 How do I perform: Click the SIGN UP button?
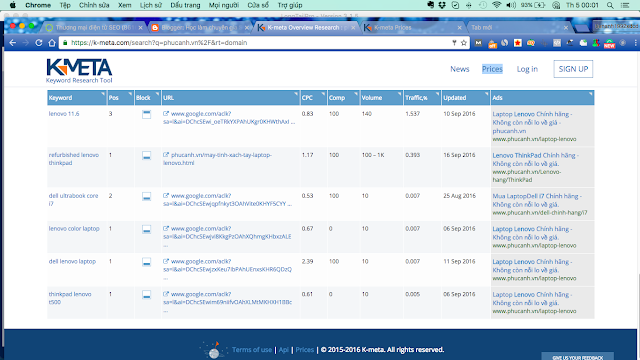[573, 69]
